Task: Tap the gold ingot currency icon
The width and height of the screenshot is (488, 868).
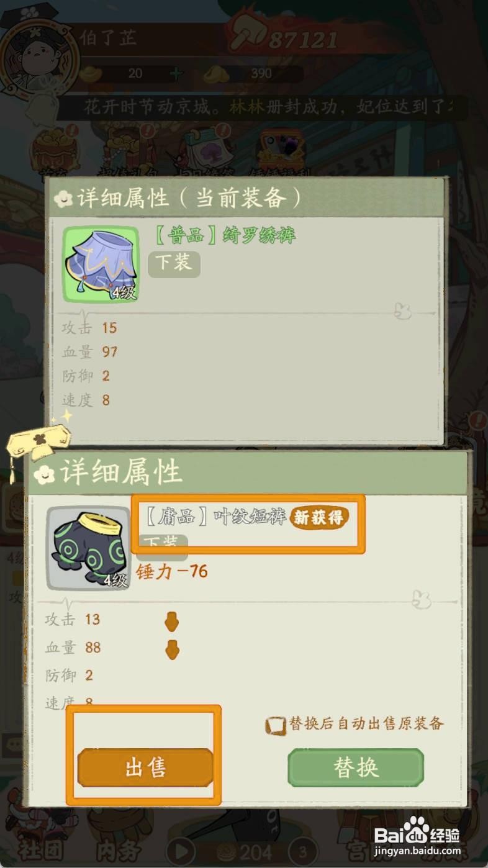Action: pyautogui.click(x=91, y=73)
